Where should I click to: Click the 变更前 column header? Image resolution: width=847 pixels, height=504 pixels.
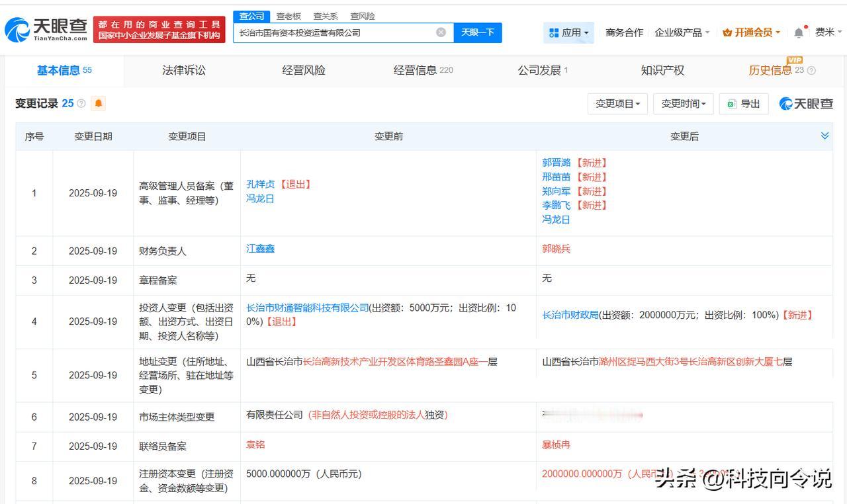(388, 136)
